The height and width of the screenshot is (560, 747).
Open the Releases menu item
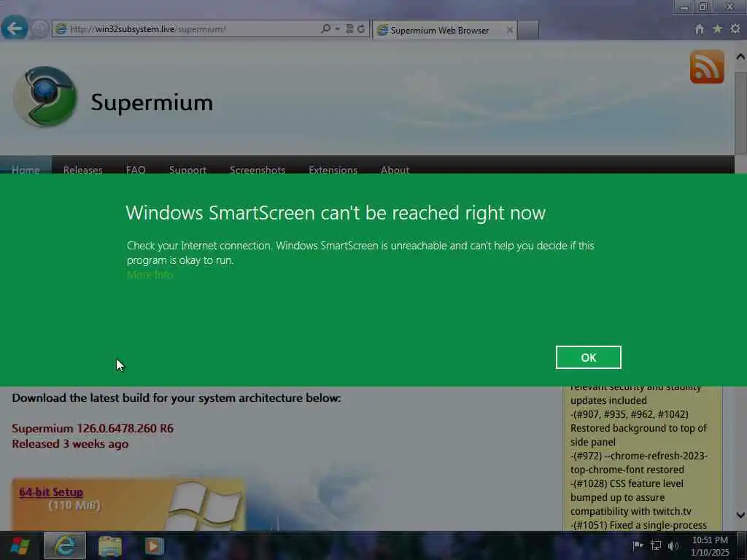click(83, 169)
